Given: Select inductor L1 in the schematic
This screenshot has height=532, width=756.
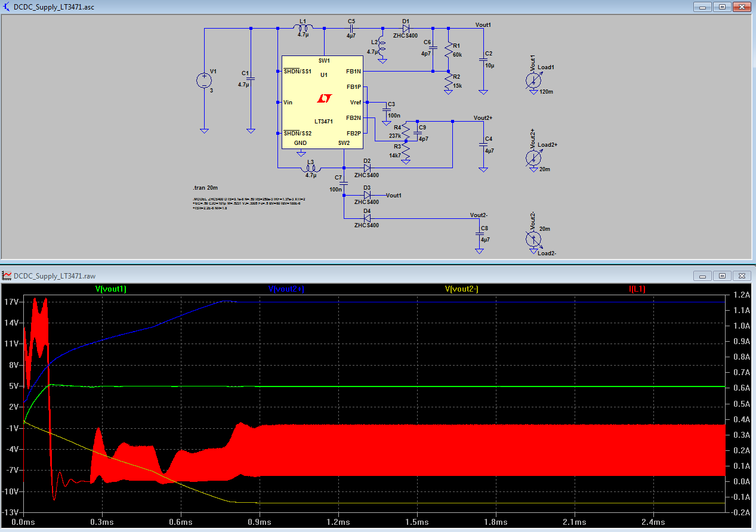Looking at the screenshot, I should (303, 28).
